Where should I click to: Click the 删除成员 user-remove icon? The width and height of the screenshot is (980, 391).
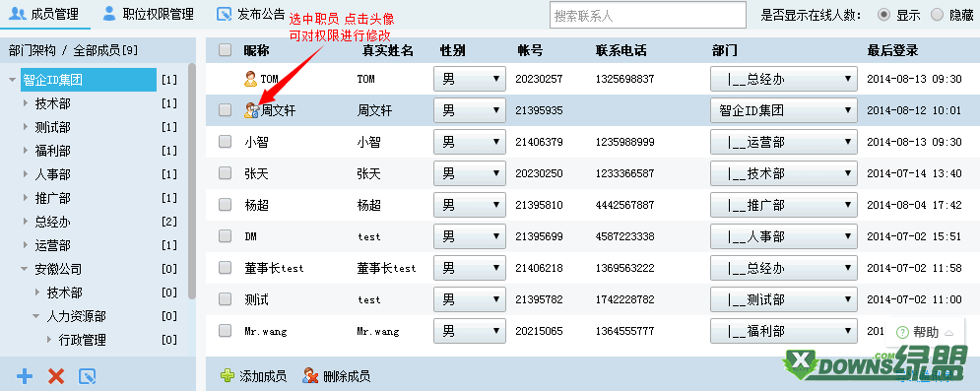[310, 376]
